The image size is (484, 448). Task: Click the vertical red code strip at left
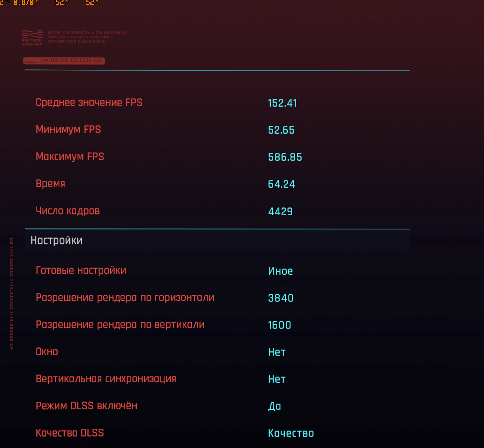(12, 294)
